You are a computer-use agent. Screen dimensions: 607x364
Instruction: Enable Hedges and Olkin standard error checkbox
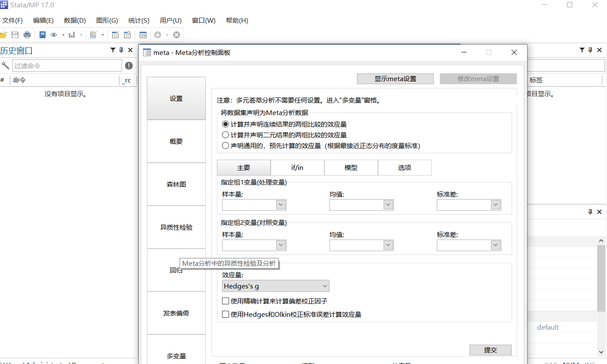[x=226, y=314]
